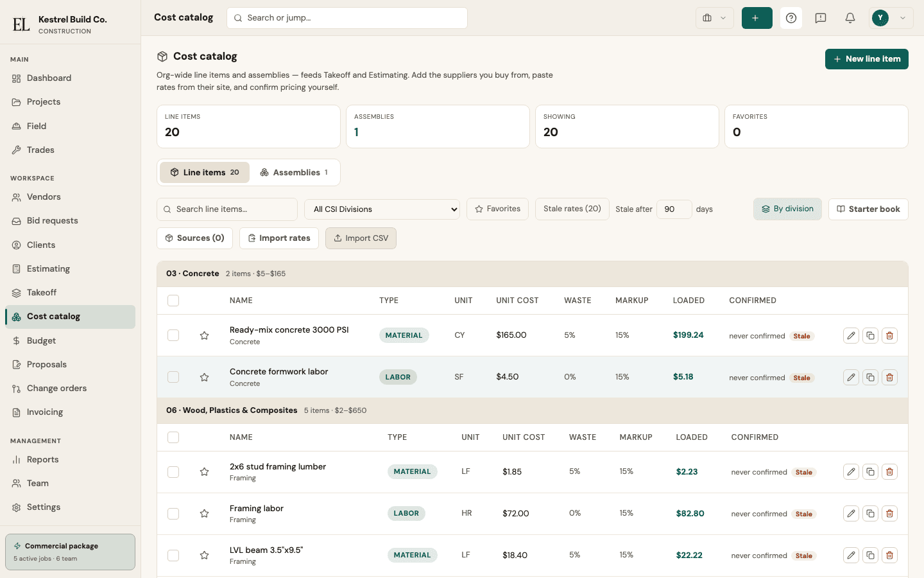Duplicate Concrete formwork labor row
This screenshot has width=924, height=578.
click(x=870, y=377)
